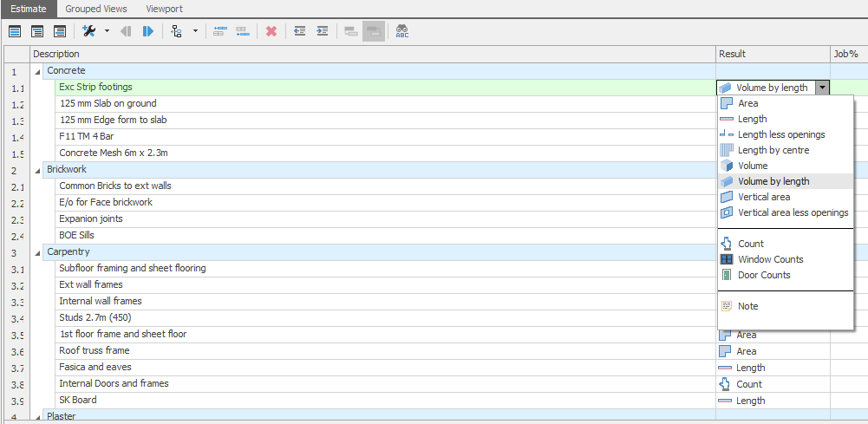Click the decrease indent icon

coord(299,31)
